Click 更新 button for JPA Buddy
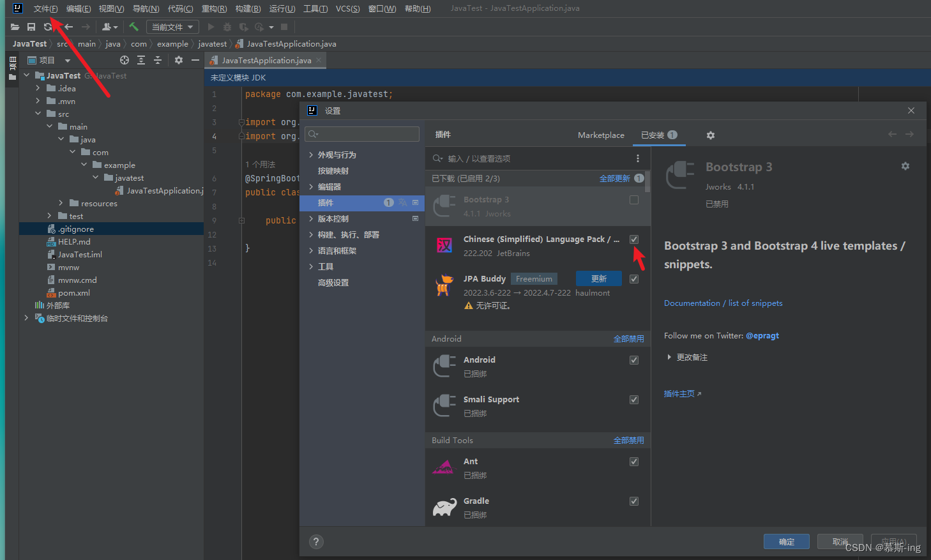The height and width of the screenshot is (560, 931). [599, 278]
